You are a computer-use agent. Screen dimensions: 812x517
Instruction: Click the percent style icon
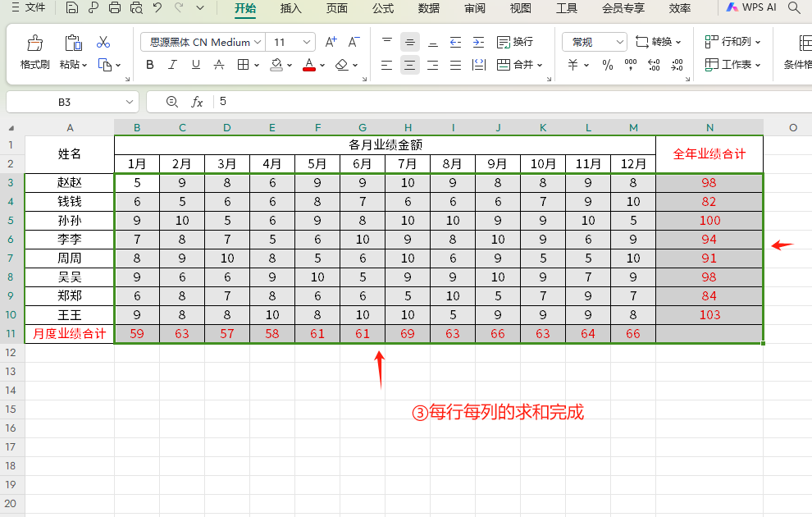coord(608,65)
